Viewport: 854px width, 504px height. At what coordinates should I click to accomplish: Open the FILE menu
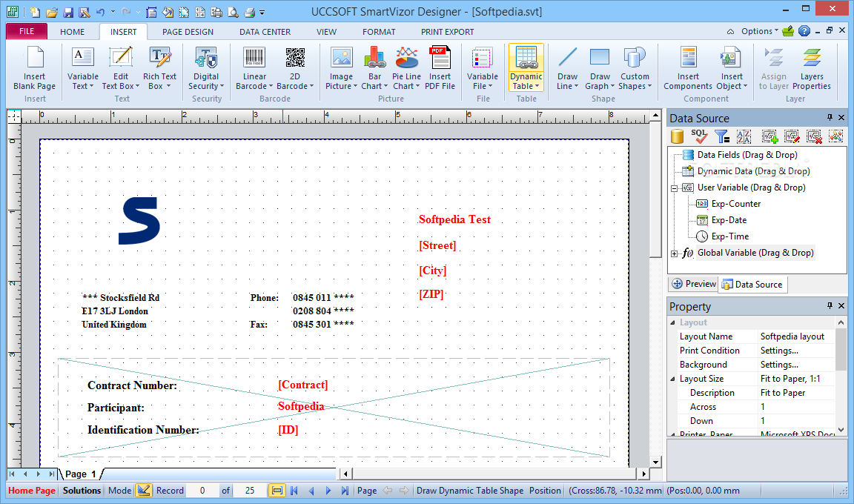pos(27,31)
